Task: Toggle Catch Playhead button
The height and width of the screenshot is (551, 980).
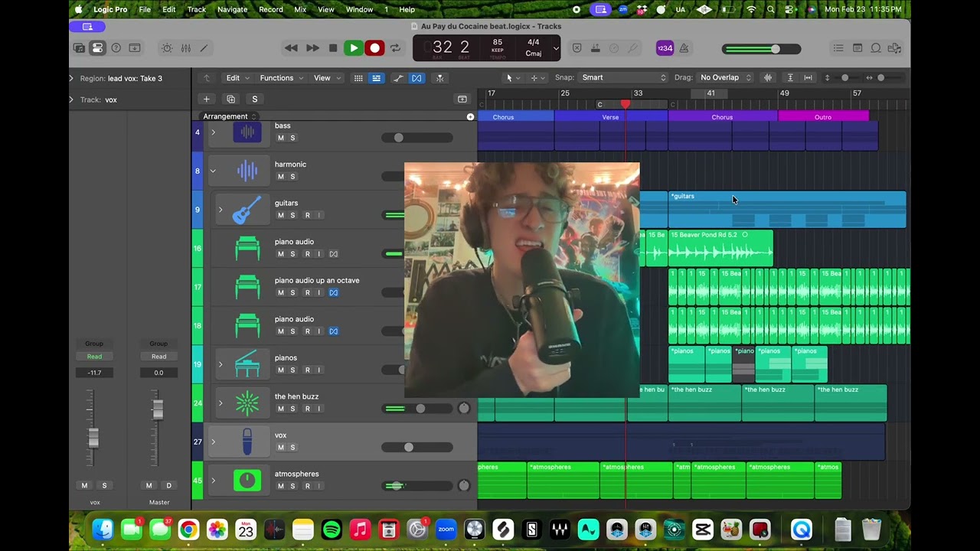Action: point(439,78)
